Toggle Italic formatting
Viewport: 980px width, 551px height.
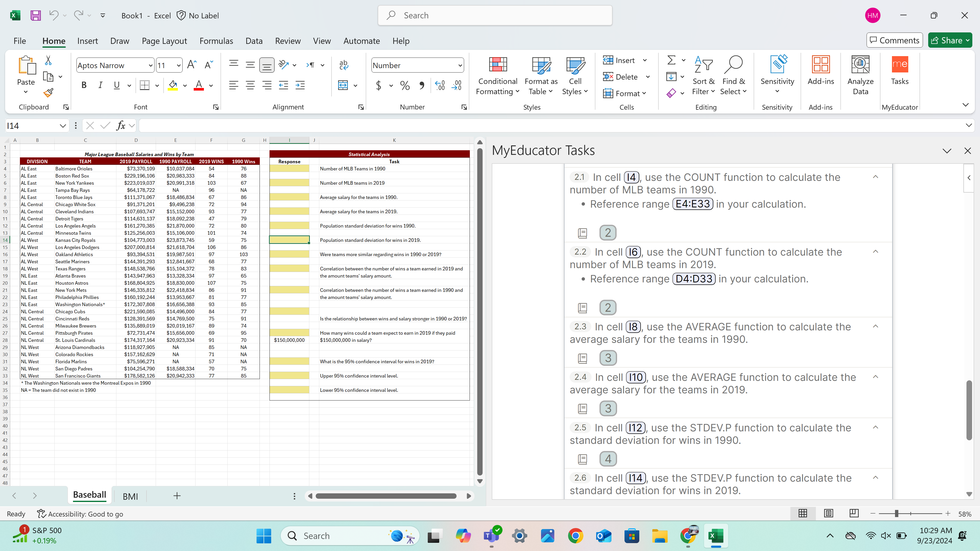[x=100, y=85]
